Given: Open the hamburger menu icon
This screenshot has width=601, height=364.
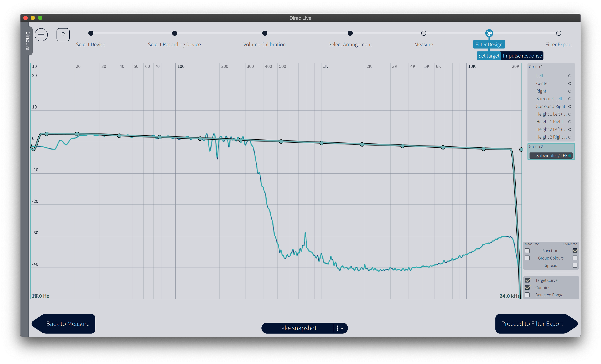Looking at the screenshot, I should (x=41, y=35).
